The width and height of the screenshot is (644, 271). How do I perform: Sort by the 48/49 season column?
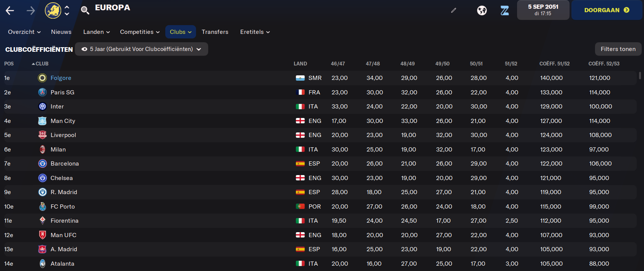coord(407,64)
